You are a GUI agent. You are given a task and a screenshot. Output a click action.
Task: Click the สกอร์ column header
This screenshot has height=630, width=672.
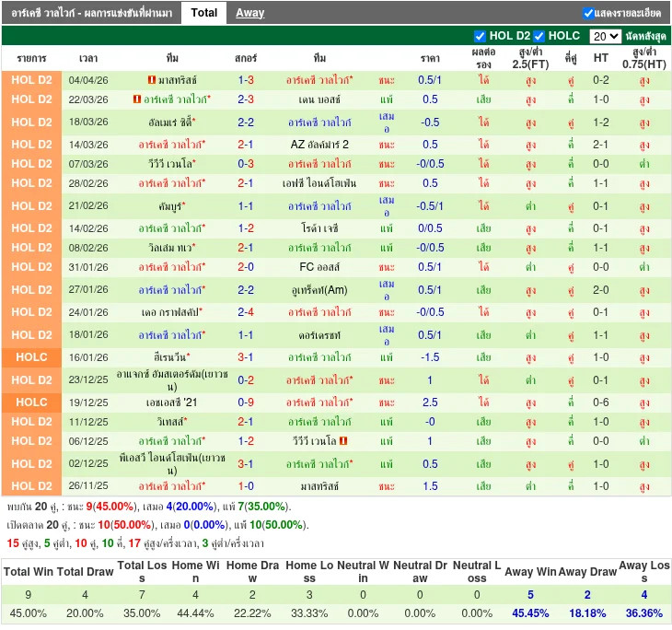(x=245, y=58)
